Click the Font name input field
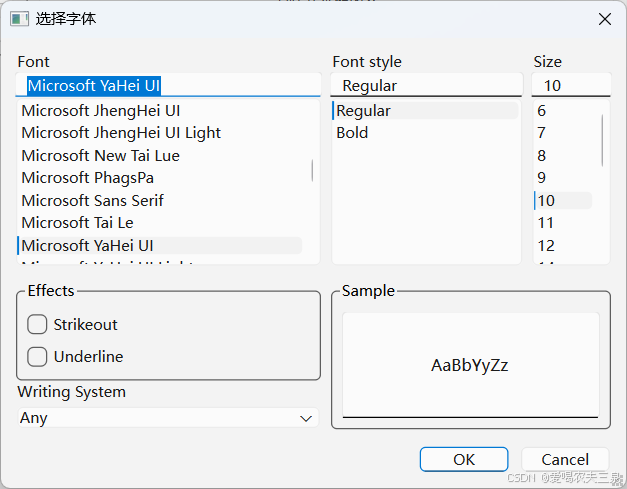Screen dimensions: 627x489 point(168,85)
